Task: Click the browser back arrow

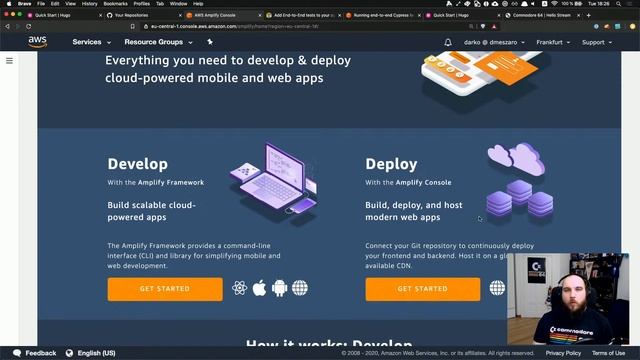Action: pos(7,27)
